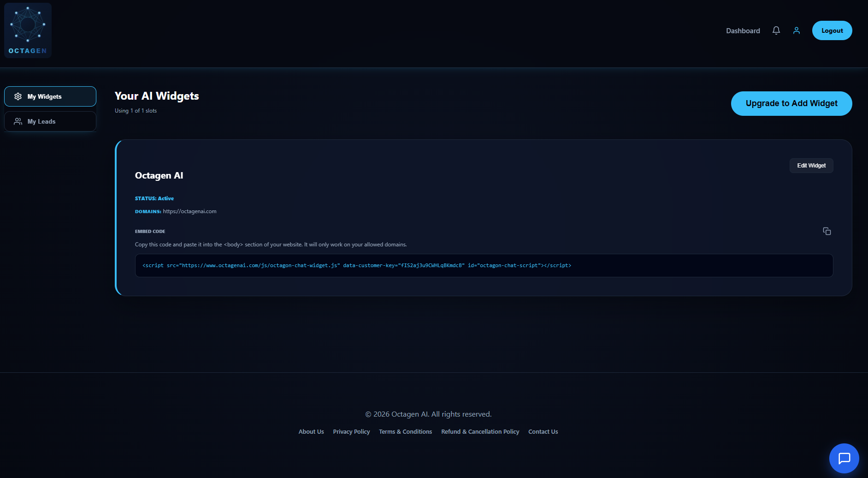This screenshot has width=868, height=478.
Task: Click the My Widgets gear icon
Action: 18,96
